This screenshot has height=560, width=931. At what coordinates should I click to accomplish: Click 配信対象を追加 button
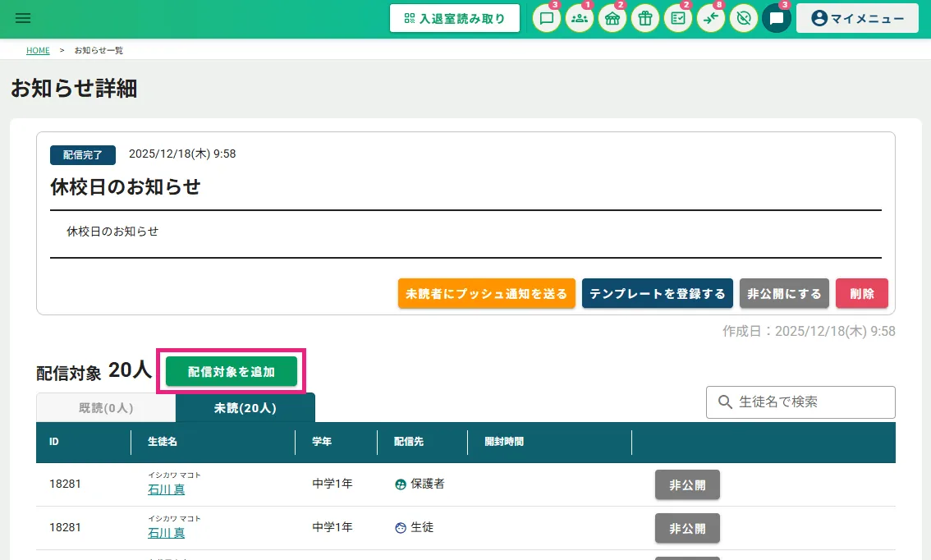(x=232, y=372)
